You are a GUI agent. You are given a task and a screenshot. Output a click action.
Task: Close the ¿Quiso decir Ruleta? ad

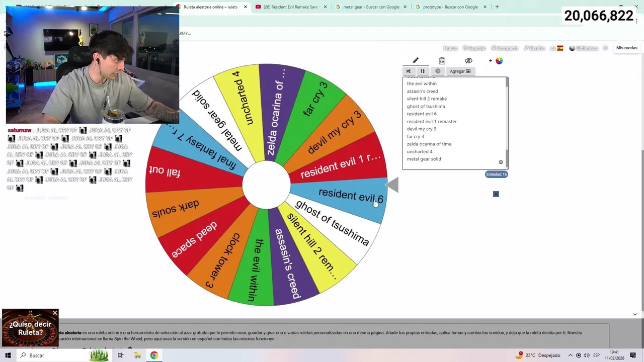(55, 313)
